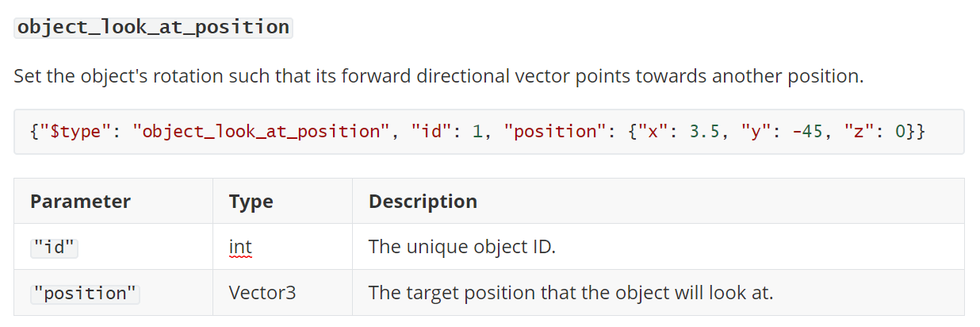980x327 pixels.
Task: Click inside the JSON example code block
Action: tap(489, 132)
